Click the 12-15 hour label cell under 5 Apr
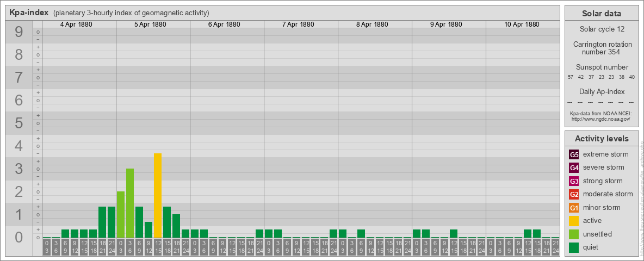 tap(158, 247)
